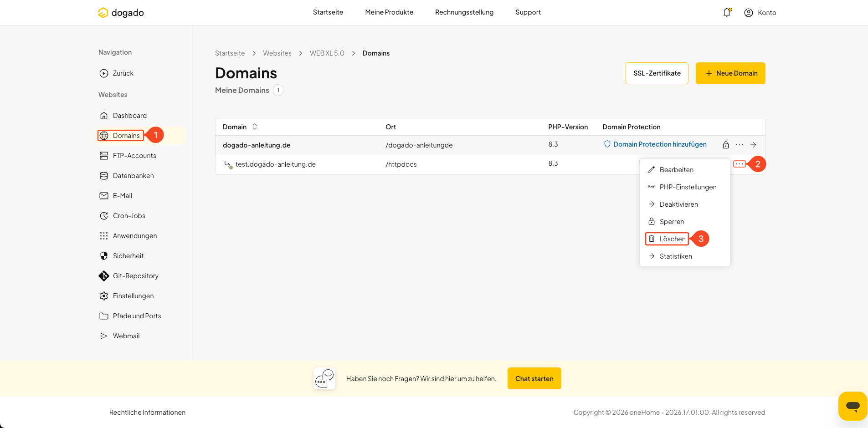Viewport: 868px width, 428px height.
Task: Open Rechnungsstellung in top navigation
Action: (x=464, y=12)
